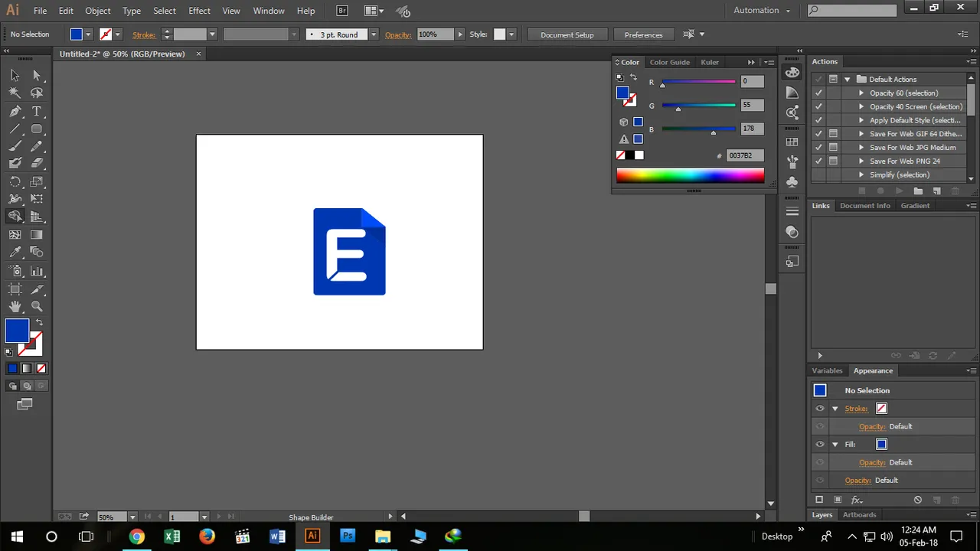Click the hex color field 0037B2
Image resolution: width=980 pixels, height=551 pixels.
point(745,155)
